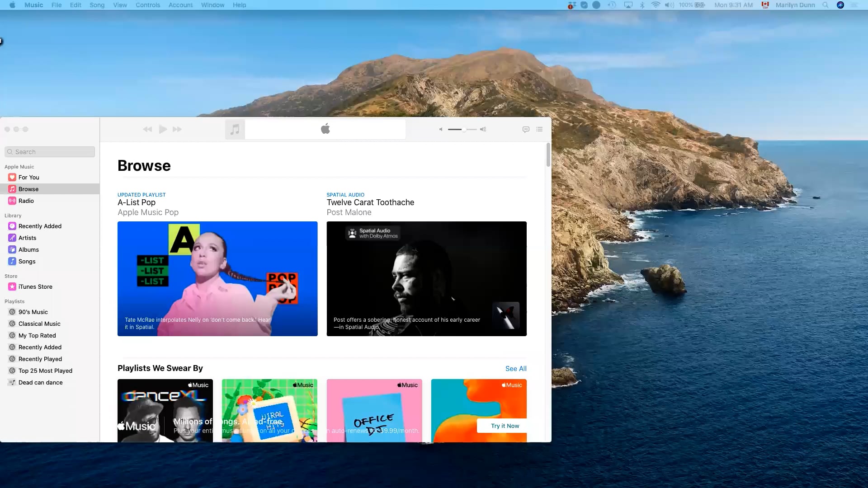868x488 pixels.
Task: Click the low volume speaker icon
Action: click(441, 129)
